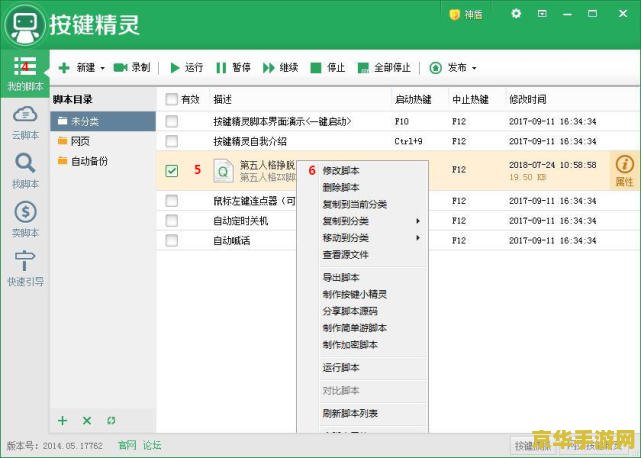Click the Q script file icon

click(x=223, y=171)
